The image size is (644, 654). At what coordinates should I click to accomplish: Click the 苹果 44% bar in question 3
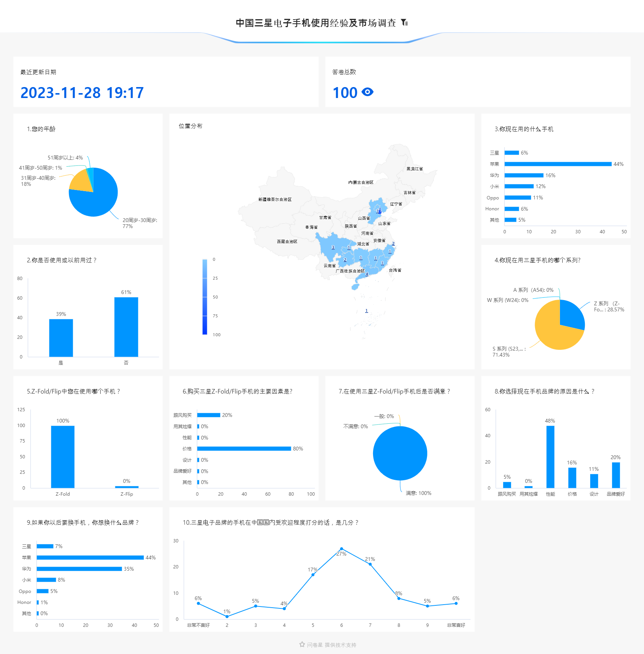(x=558, y=164)
